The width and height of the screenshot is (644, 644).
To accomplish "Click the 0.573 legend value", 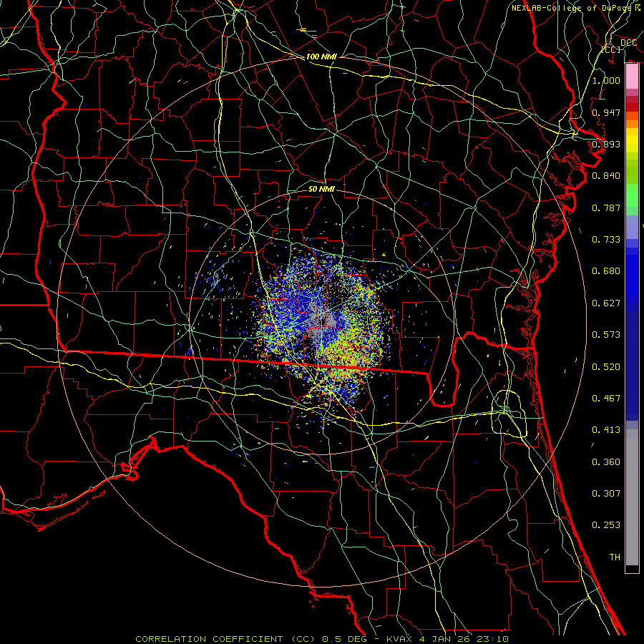I will point(606,335).
